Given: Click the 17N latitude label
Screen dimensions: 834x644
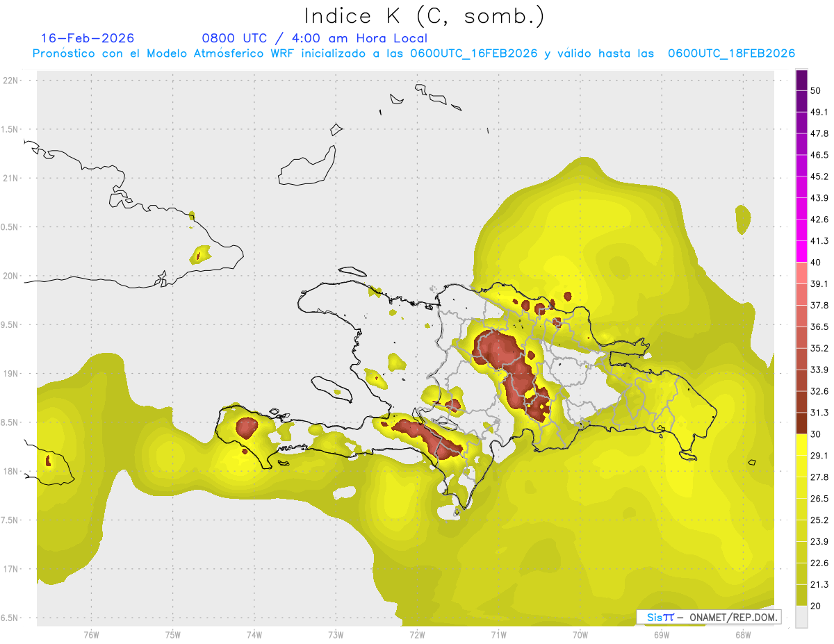Looking at the screenshot, I should coord(11,569).
